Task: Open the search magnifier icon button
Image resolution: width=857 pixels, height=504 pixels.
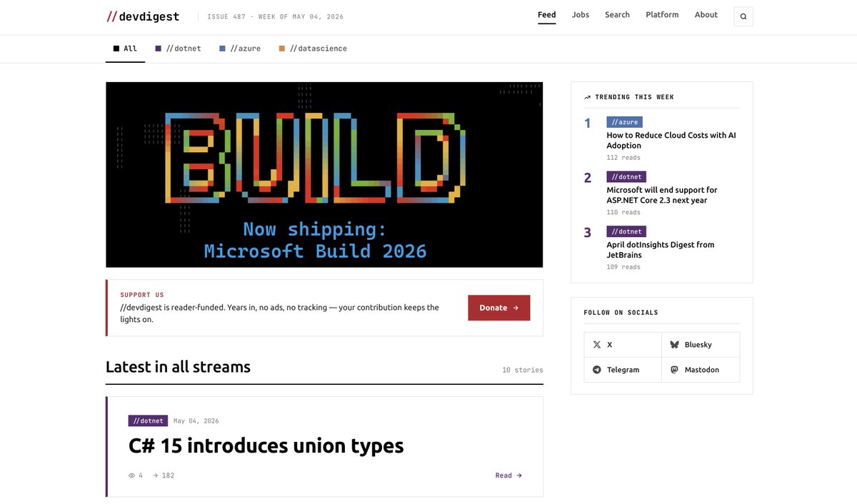Action: click(x=743, y=16)
